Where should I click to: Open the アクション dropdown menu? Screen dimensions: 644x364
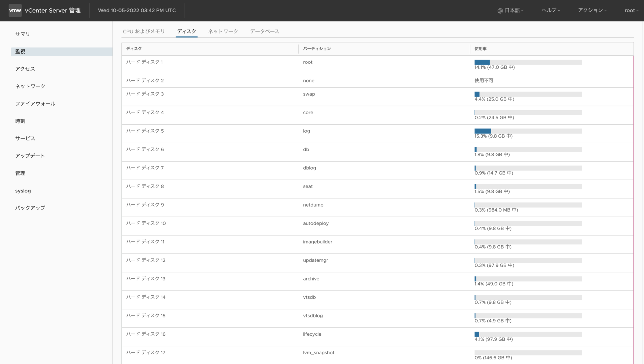click(x=592, y=10)
